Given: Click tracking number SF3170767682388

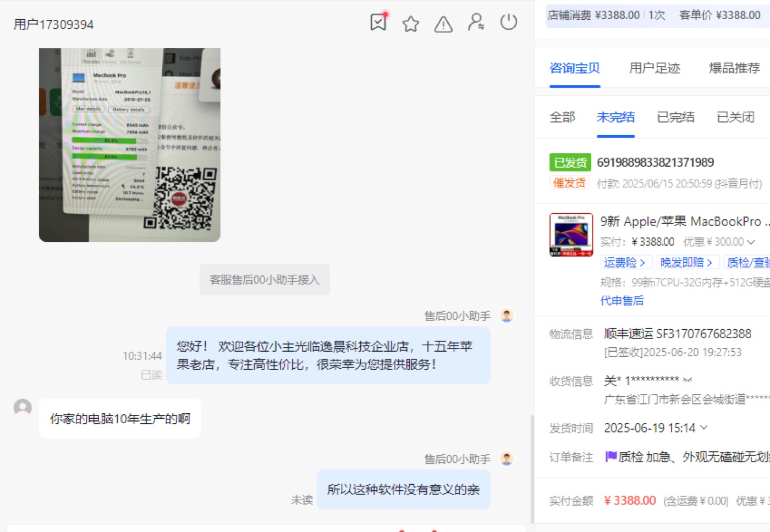Looking at the screenshot, I should coord(703,334).
